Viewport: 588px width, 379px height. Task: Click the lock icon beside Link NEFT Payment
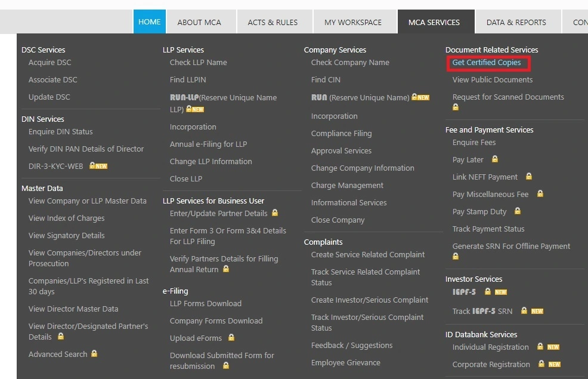[x=528, y=177]
